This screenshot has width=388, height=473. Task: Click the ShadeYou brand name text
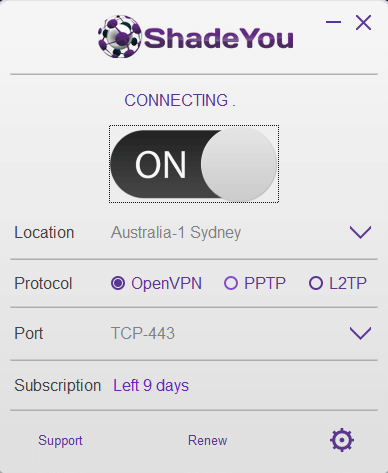(x=219, y=38)
